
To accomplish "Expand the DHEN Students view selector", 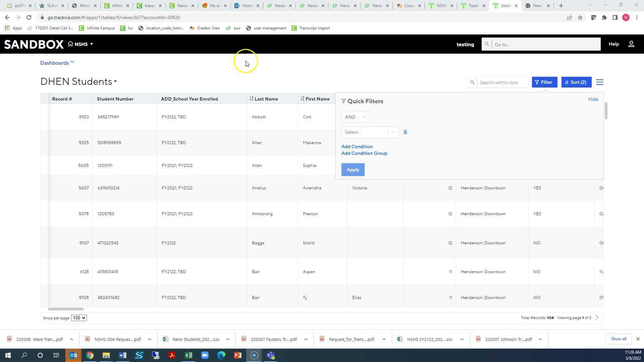I will 115,82.
